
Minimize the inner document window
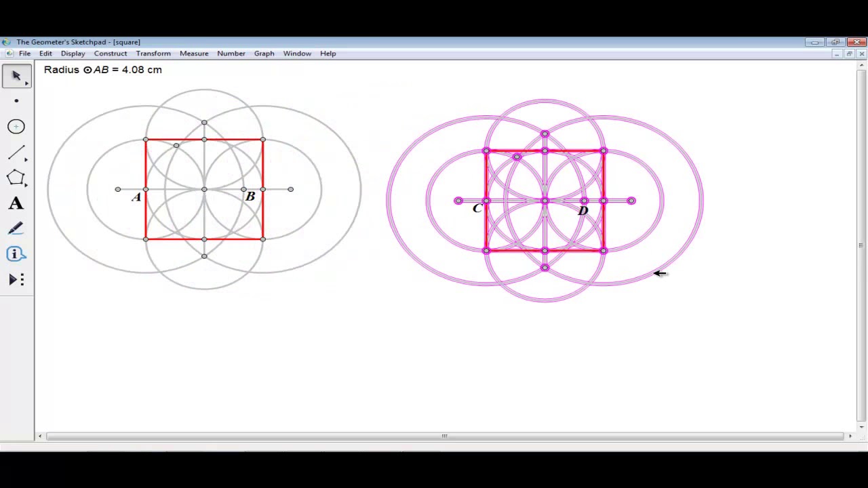(837, 54)
